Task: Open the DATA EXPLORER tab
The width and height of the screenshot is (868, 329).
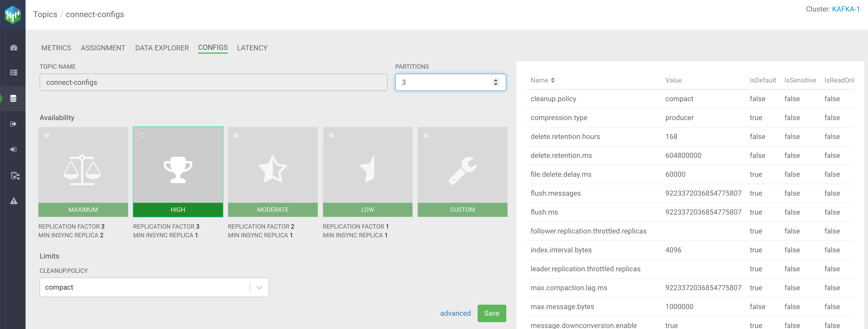Action: [x=162, y=48]
